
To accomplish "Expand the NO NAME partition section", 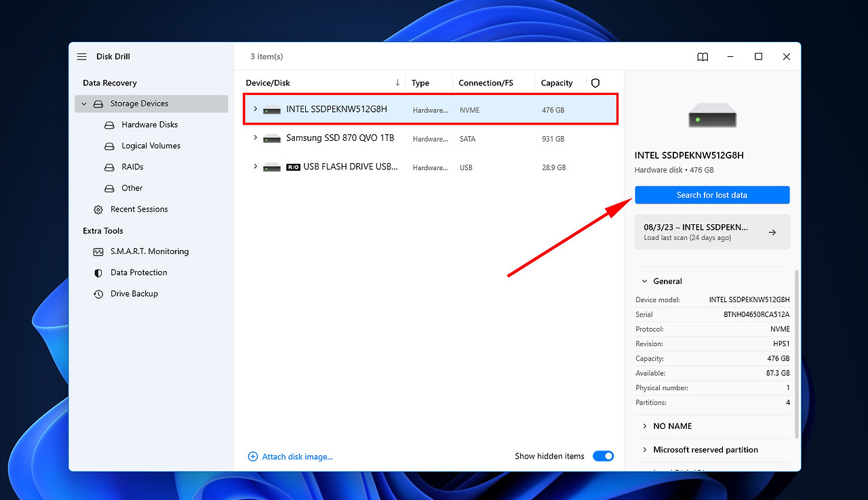I will click(644, 426).
